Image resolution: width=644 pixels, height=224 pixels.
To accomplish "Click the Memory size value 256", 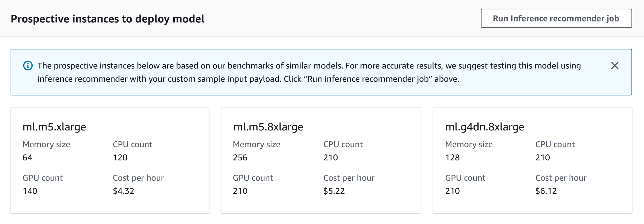I will (240, 157).
